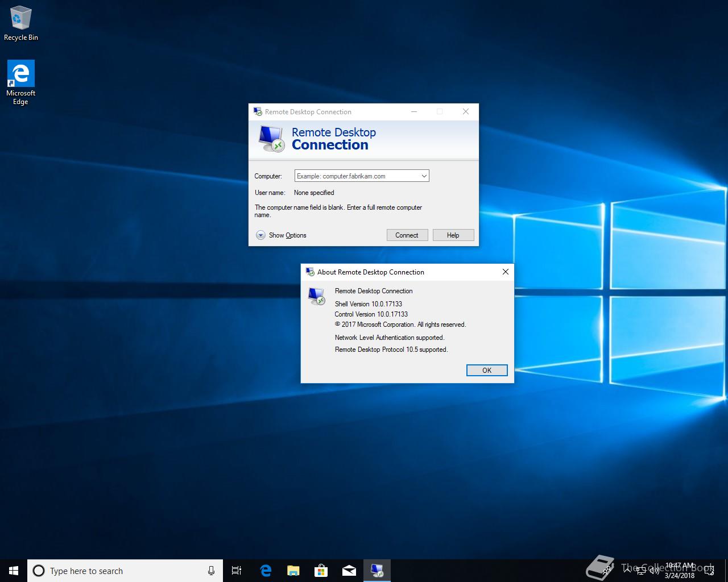Open the clock showing 10:47 AM

pos(680,571)
